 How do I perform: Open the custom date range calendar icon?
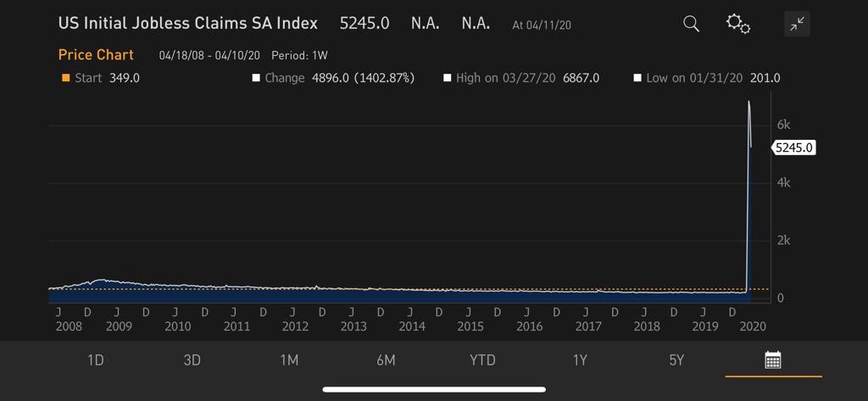coord(773,360)
